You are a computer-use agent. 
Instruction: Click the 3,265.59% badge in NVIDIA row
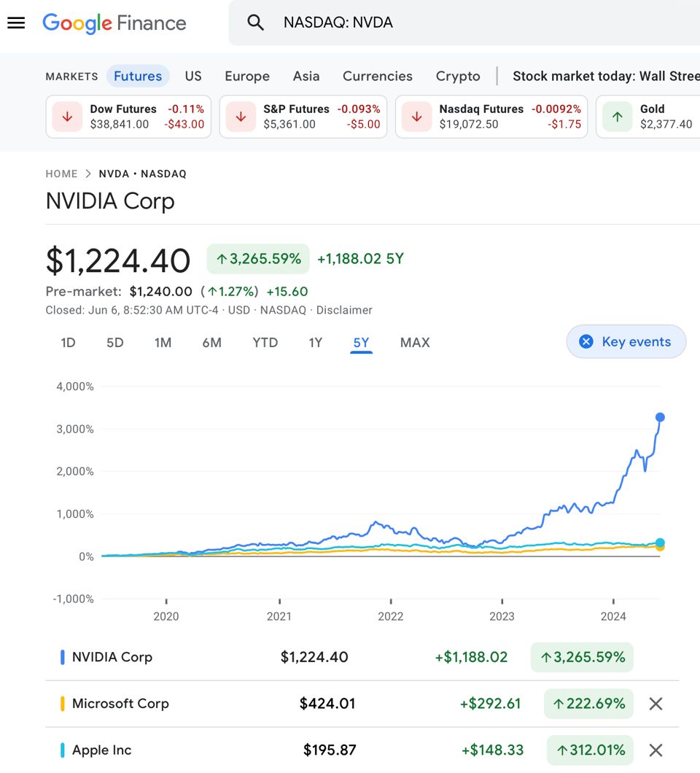(582, 657)
